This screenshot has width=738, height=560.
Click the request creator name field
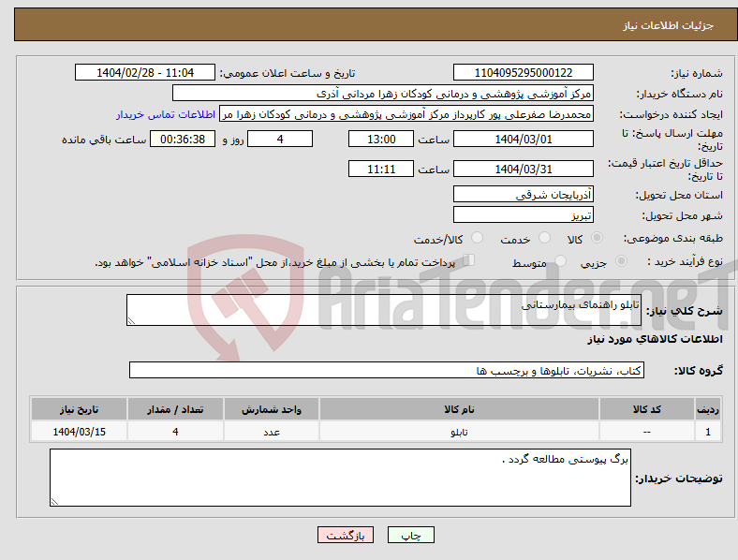click(x=406, y=114)
